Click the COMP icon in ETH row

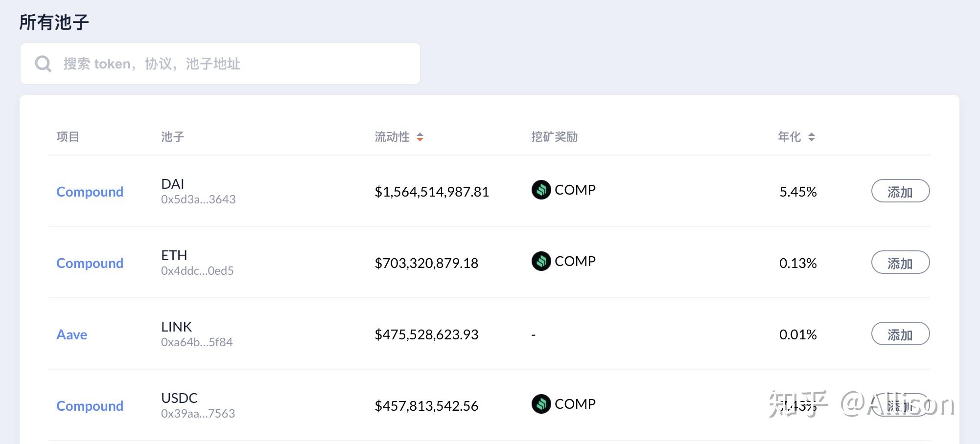tap(541, 261)
